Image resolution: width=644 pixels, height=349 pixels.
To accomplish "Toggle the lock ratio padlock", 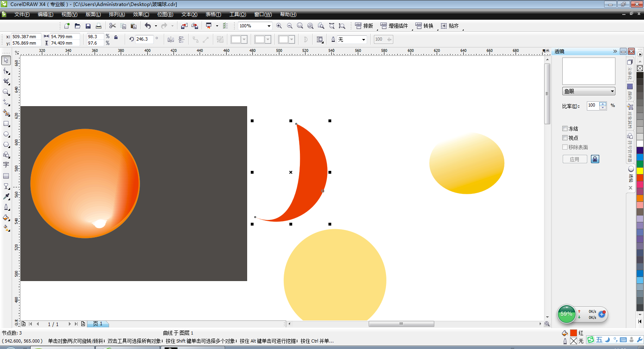I will (116, 37).
